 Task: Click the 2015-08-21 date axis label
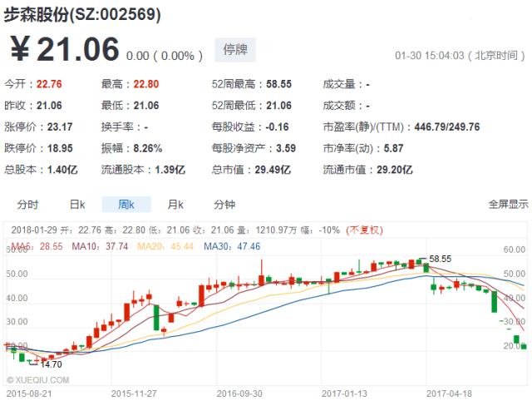pos(29,394)
